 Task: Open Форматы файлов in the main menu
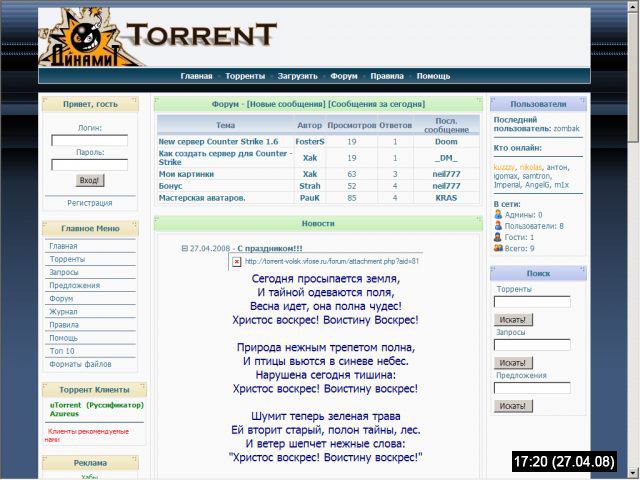81,364
